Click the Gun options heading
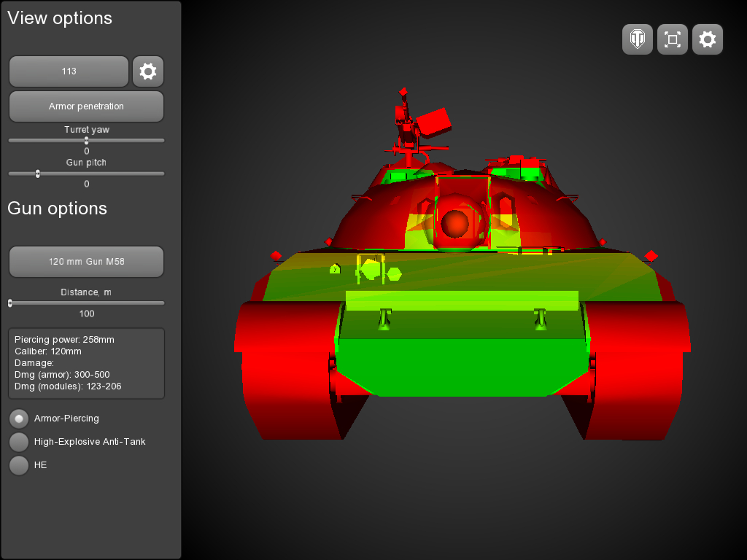The width and height of the screenshot is (747, 560). coord(57,209)
